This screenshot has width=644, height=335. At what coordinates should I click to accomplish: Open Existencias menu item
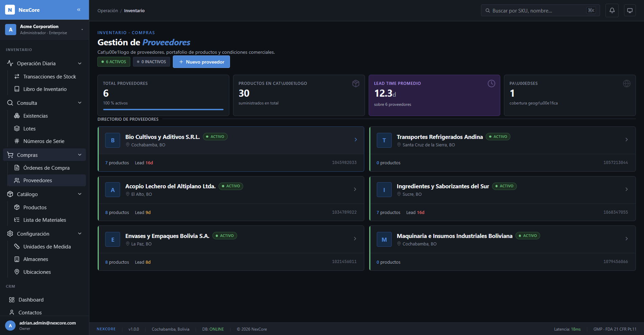[x=47, y=116]
